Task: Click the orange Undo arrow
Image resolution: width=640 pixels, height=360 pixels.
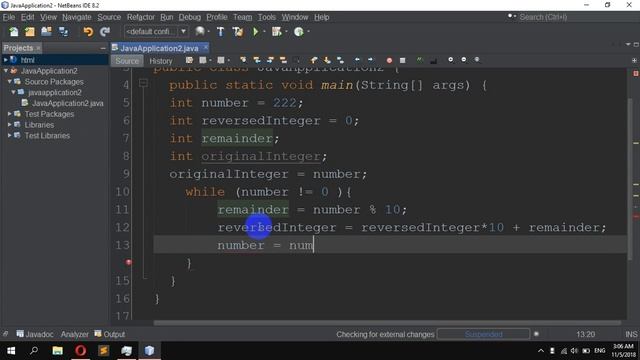Action: (x=88, y=31)
